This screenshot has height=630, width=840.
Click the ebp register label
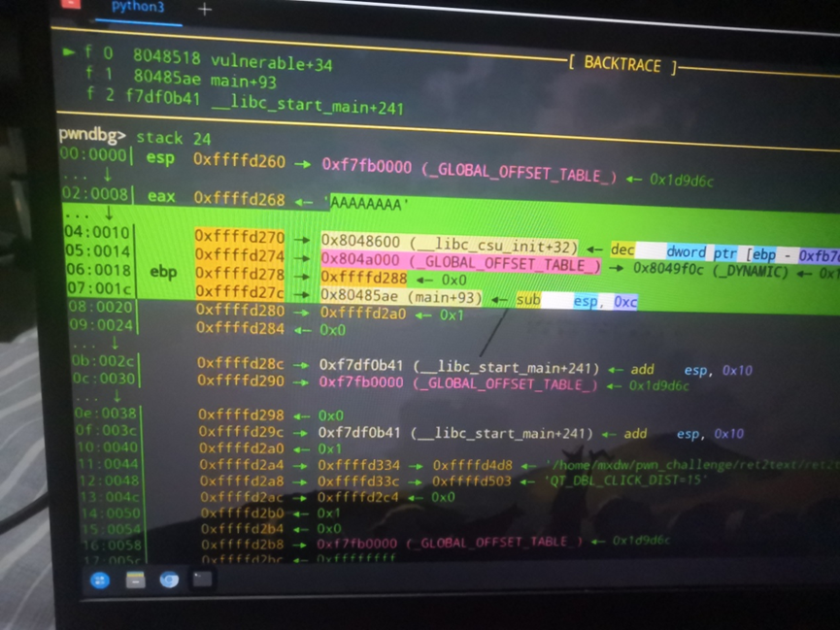[162, 272]
